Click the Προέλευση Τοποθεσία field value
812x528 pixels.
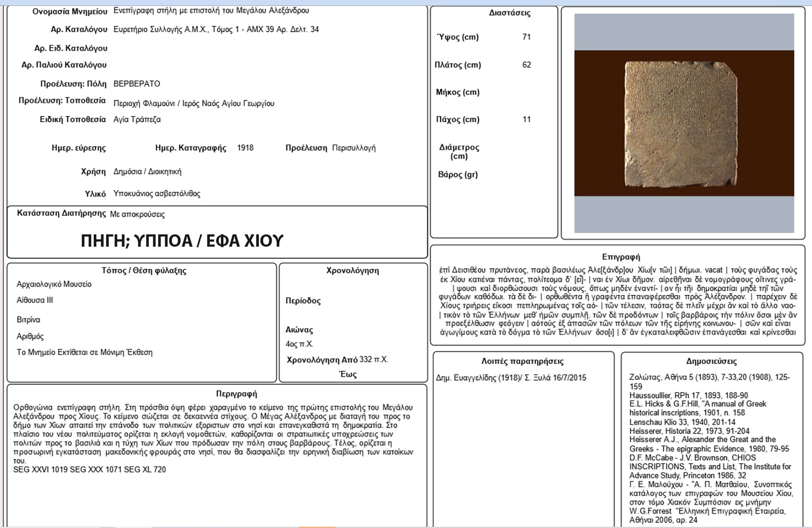pyautogui.click(x=194, y=103)
